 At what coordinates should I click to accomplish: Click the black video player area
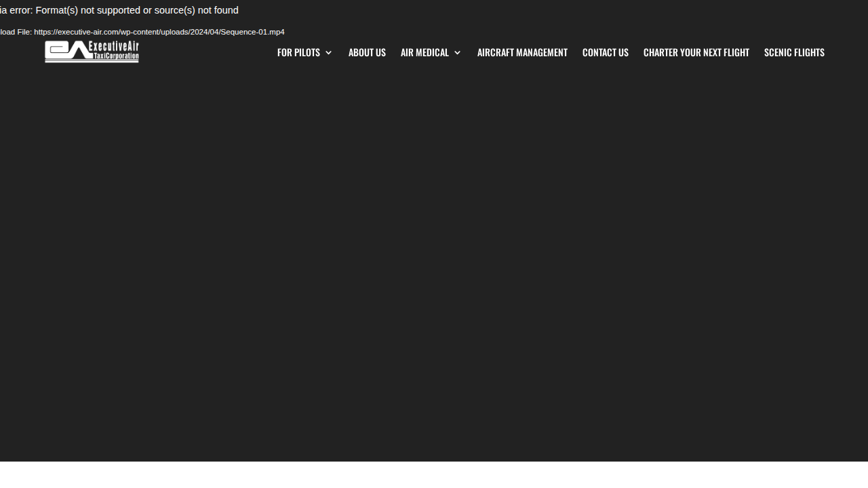coord(434,271)
